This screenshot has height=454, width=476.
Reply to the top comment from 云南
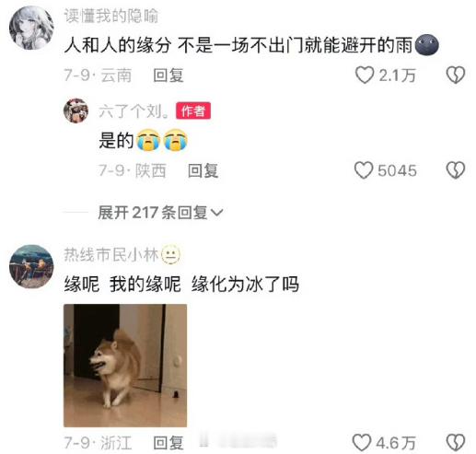coord(168,76)
